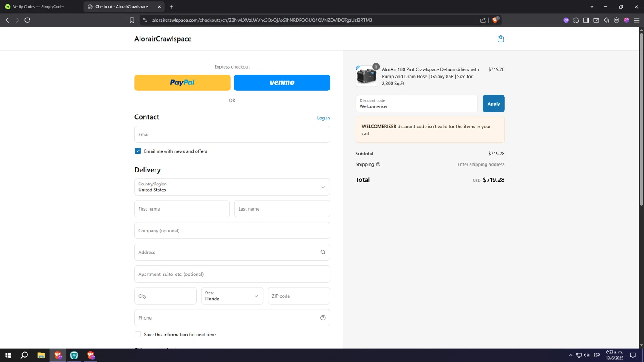The width and height of the screenshot is (644, 362).
Task: Click the taskbar clock showing 6:23 a. m.
Action: [614, 355]
